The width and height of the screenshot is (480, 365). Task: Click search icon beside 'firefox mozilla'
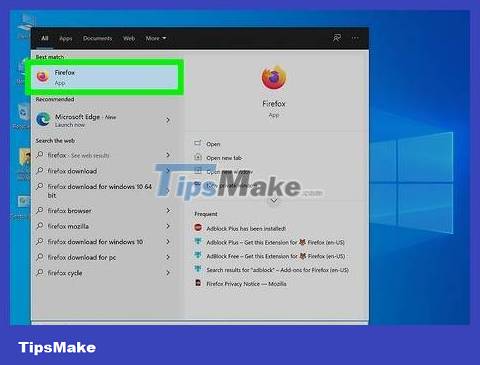coord(40,226)
